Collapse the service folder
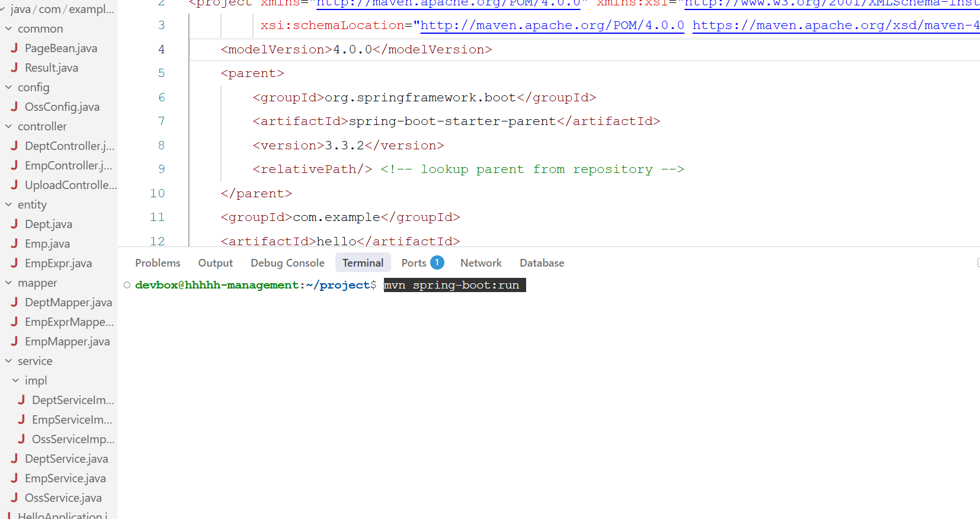980x519 pixels. coord(8,361)
